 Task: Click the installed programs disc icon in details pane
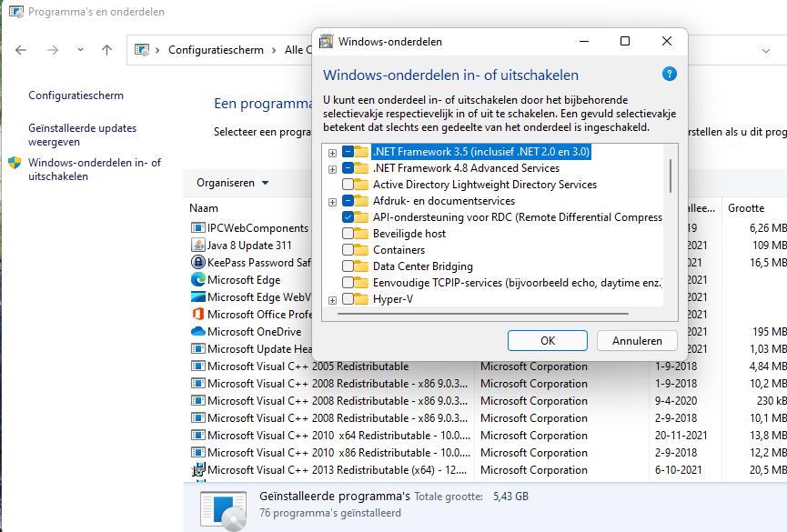223,511
